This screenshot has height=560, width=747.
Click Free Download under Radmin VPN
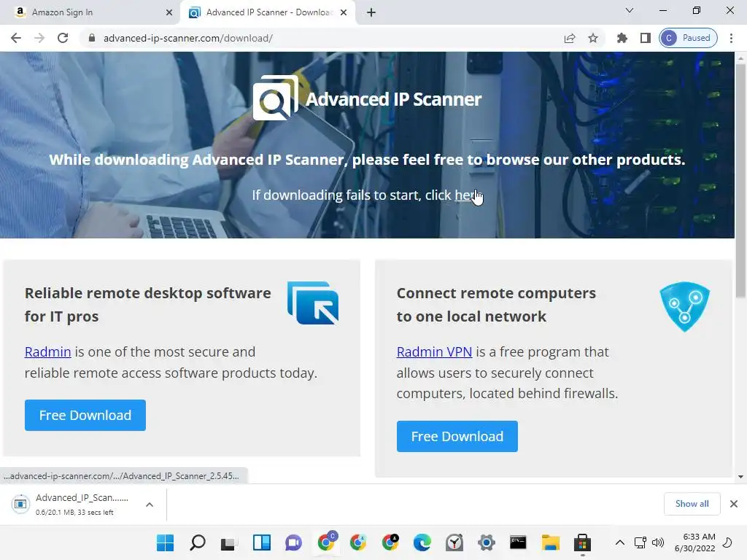click(457, 436)
